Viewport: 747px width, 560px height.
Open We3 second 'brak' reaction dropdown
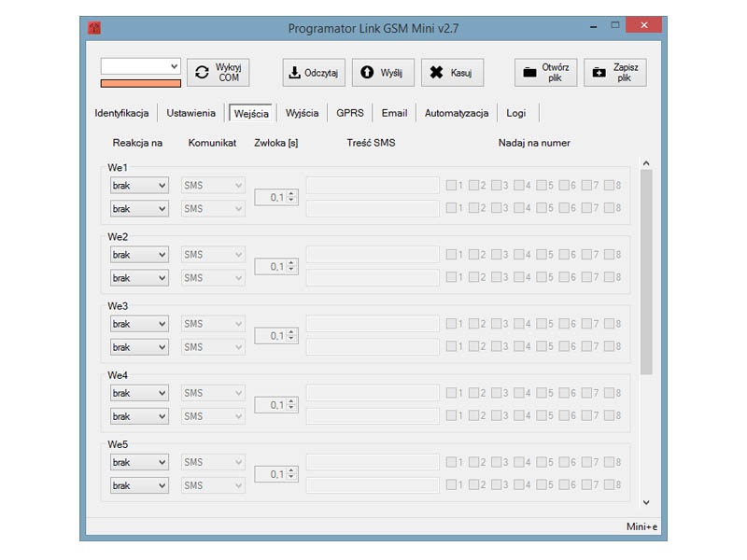(x=139, y=347)
